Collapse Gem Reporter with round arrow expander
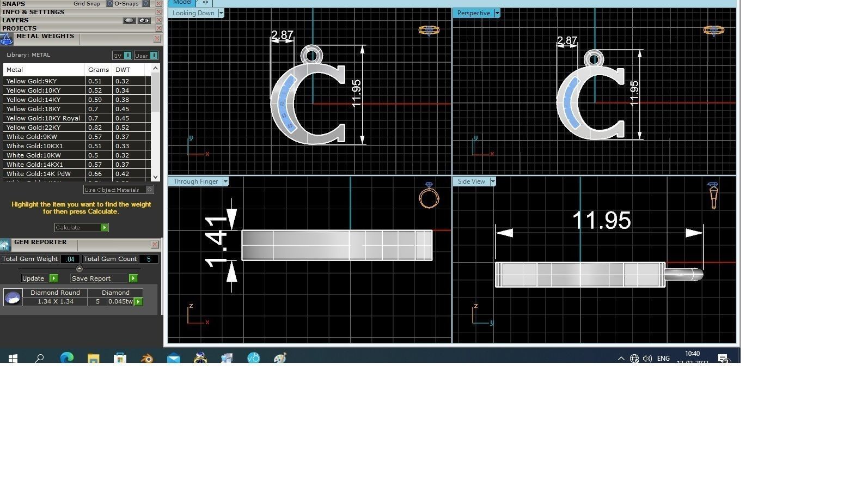Screen dimensions: 868x479 coord(80,269)
